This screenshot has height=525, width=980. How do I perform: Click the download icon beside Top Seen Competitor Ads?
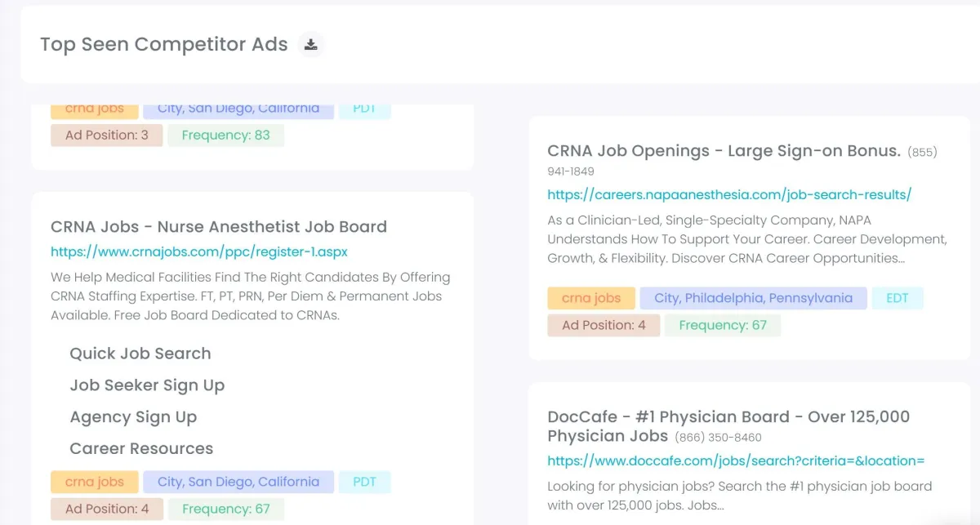click(310, 45)
